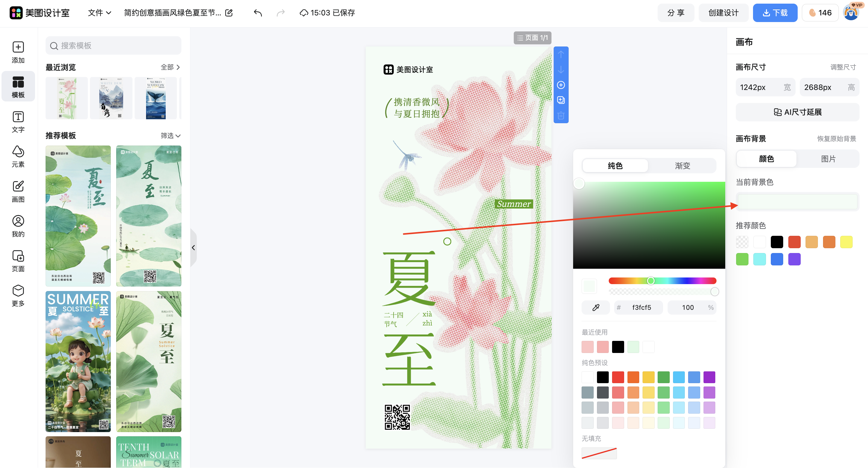Switch background fill to 渐变 gradient mode
The image size is (868, 468).
point(682,165)
